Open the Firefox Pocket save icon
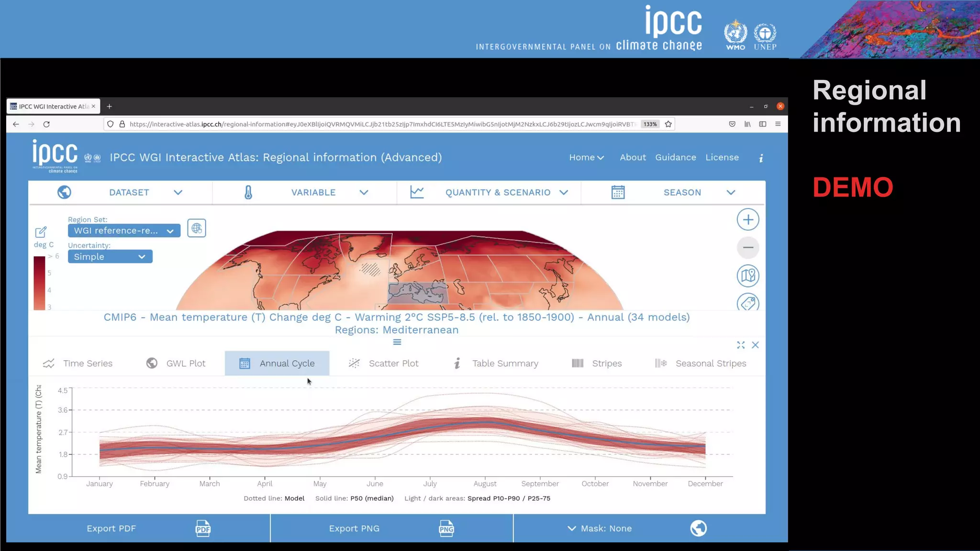980x551 pixels. (732, 124)
